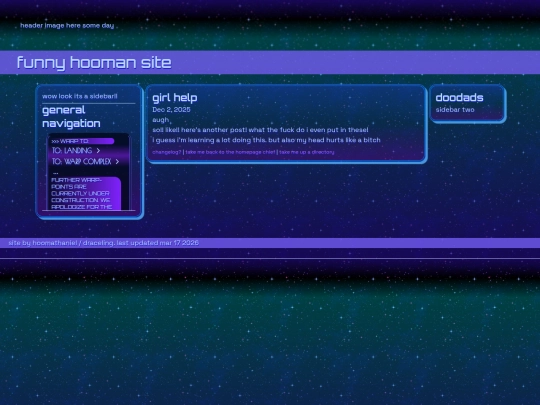Open the 'TO: LANDING' warp link
540x405 pixels.
coord(76,150)
